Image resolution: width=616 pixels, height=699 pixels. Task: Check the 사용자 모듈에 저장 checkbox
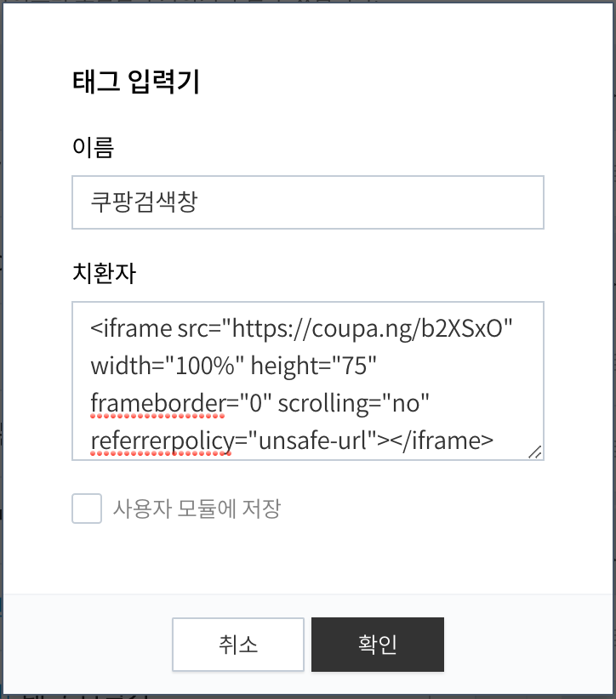coord(87,509)
